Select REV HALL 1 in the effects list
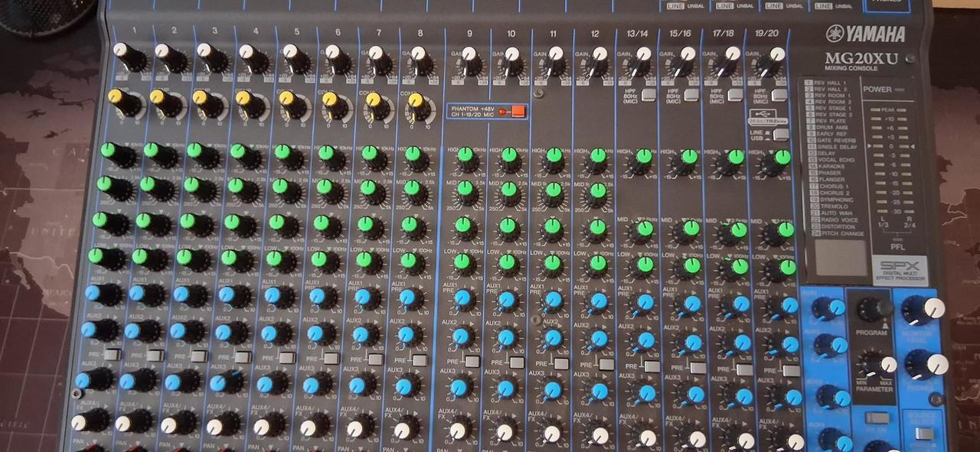980x452 pixels. click(829, 89)
